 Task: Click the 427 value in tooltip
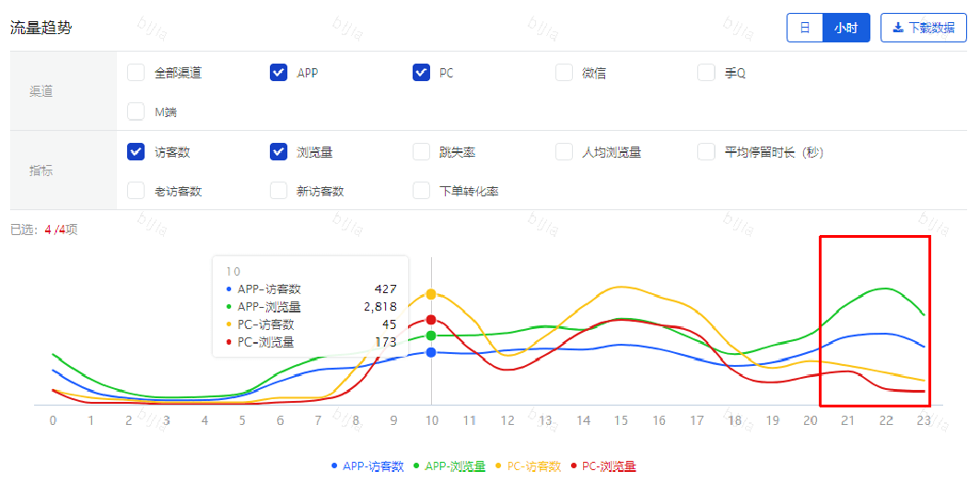[386, 289]
